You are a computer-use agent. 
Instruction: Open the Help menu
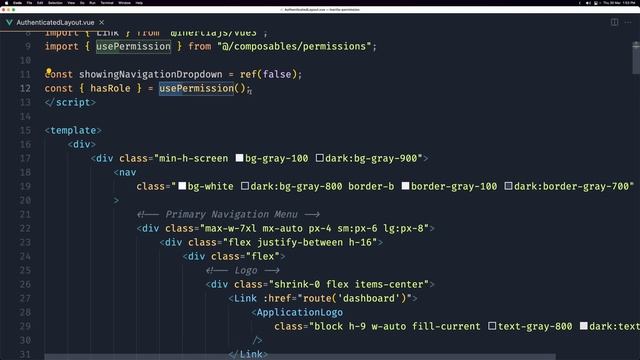coord(139,3)
